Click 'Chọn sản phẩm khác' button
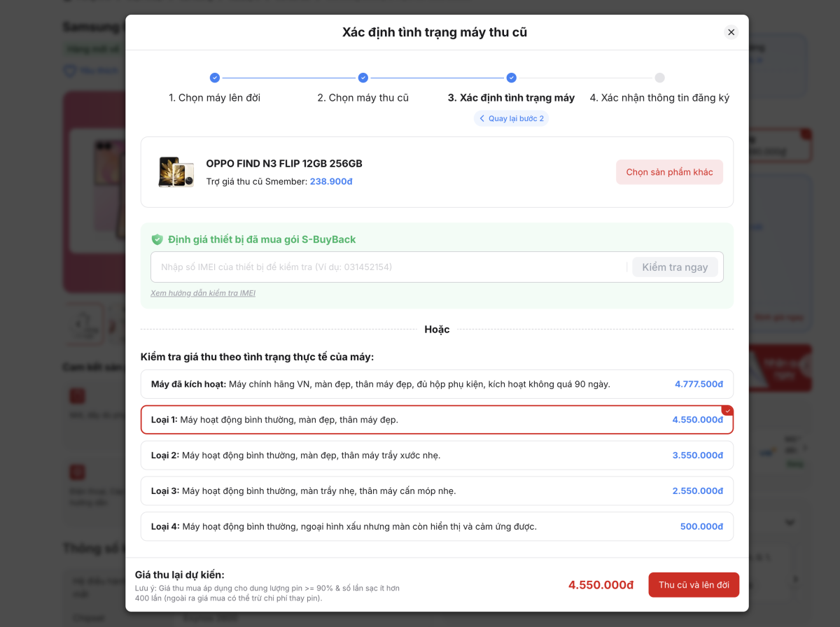840x627 pixels. click(670, 172)
